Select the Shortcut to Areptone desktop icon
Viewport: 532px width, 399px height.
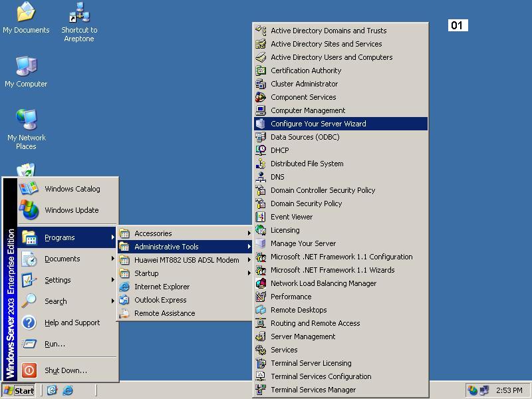79,22
